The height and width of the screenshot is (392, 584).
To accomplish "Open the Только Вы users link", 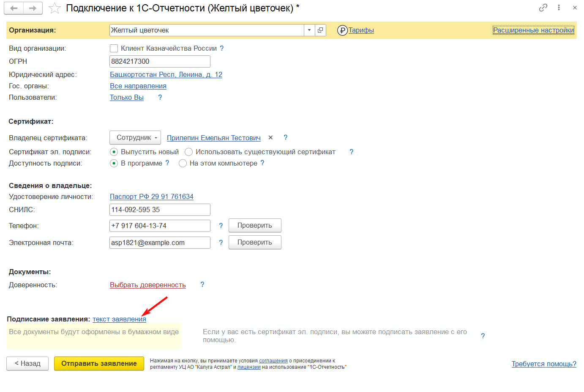I will point(127,97).
